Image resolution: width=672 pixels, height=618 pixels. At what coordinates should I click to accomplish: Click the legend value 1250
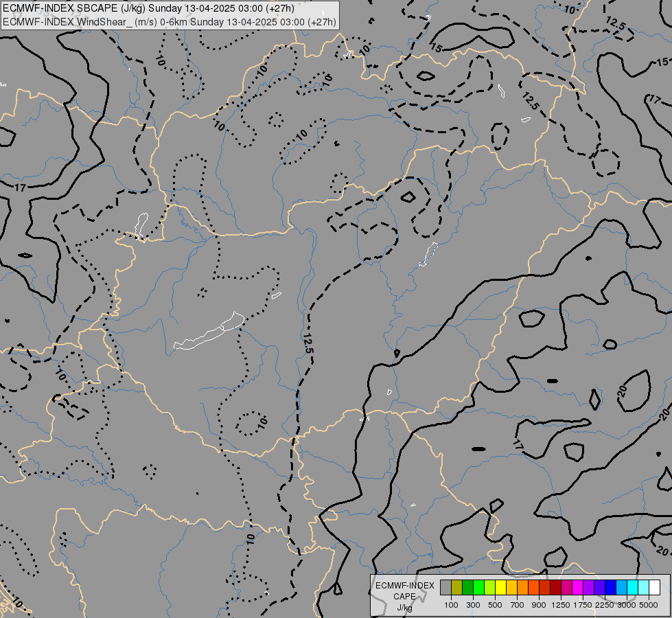[x=561, y=605]
